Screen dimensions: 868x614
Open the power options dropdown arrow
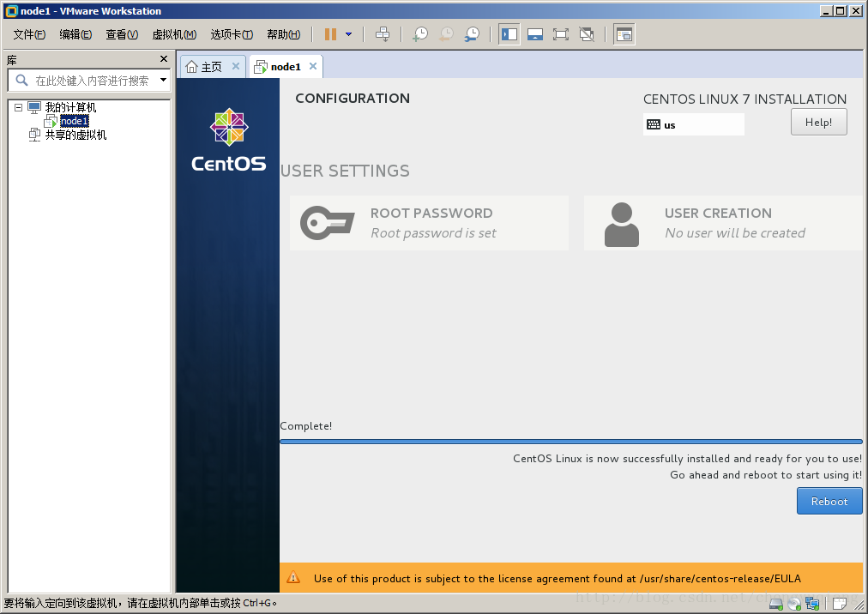(x=349, y=34)
